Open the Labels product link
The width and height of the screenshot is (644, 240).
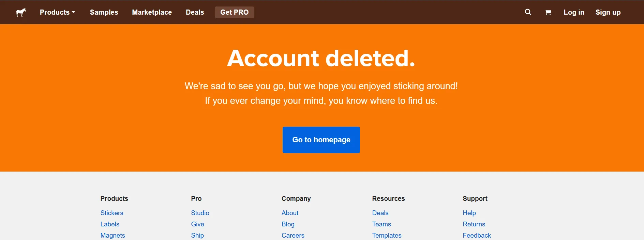110,224
